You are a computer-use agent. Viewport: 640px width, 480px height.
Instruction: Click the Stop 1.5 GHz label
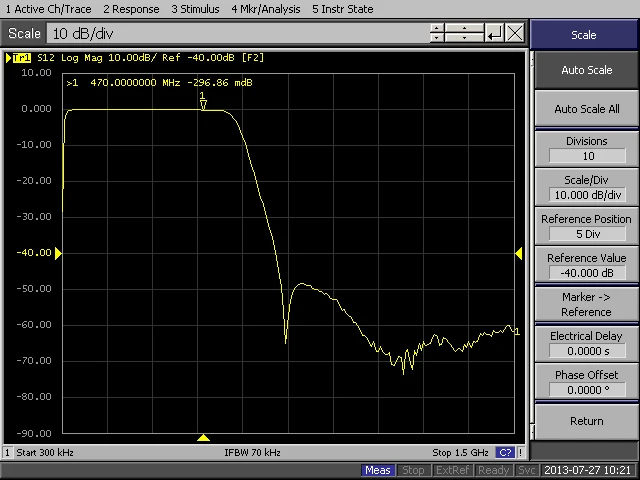click(x=460, y=453)
